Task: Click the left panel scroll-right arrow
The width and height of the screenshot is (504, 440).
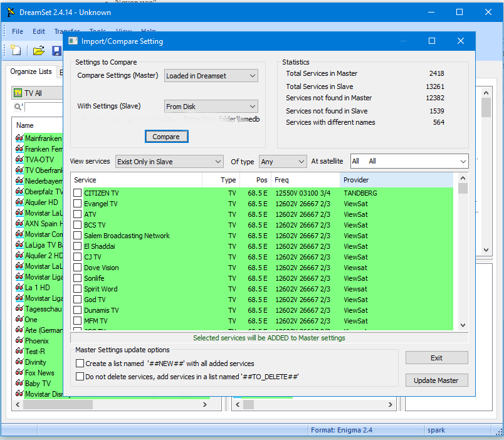Action: point(205,405)
